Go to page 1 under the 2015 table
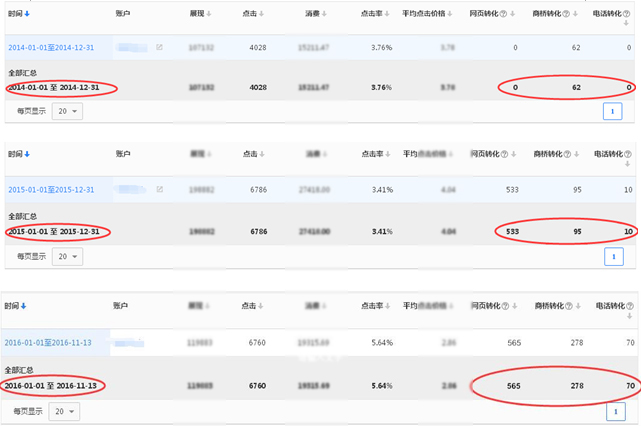641x426 pixels. 614,257
